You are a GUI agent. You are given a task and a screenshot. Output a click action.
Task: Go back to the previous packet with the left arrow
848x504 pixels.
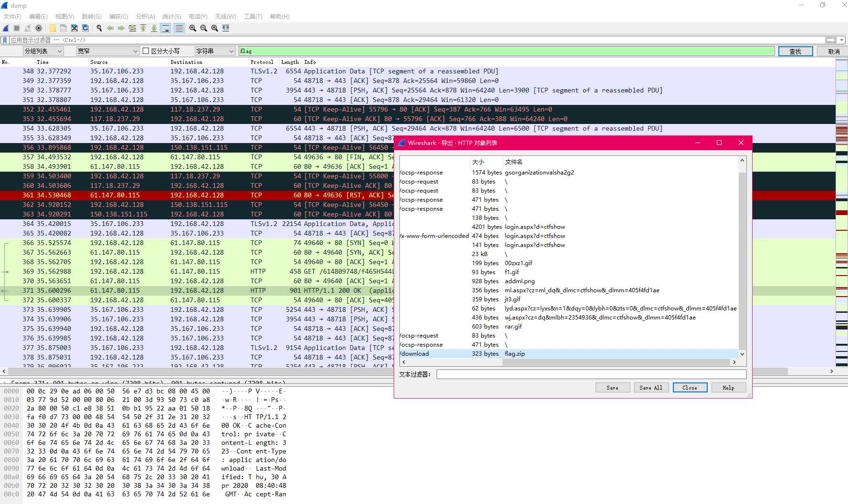[x=110, y=28]
